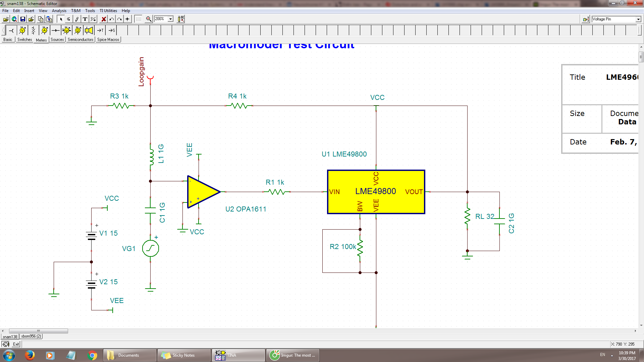Click the vertical scrollbar down arrow
The image size is (644, 362).
641,325
